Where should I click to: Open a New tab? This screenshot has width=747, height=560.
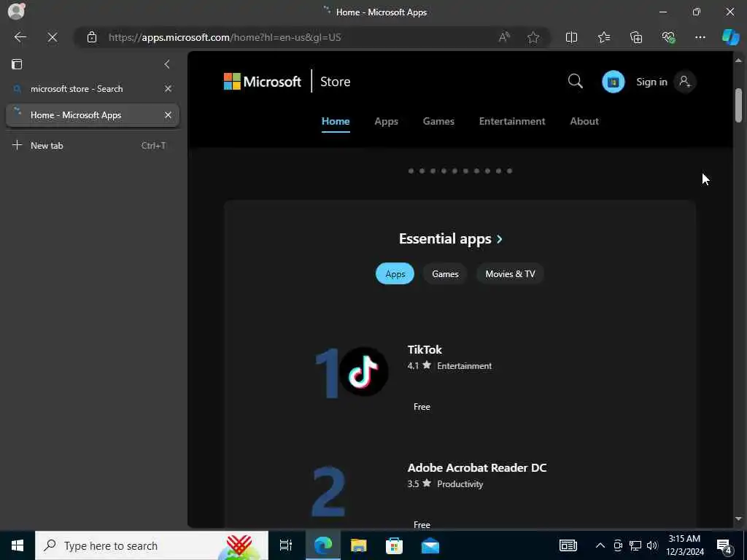coord(93,145)
